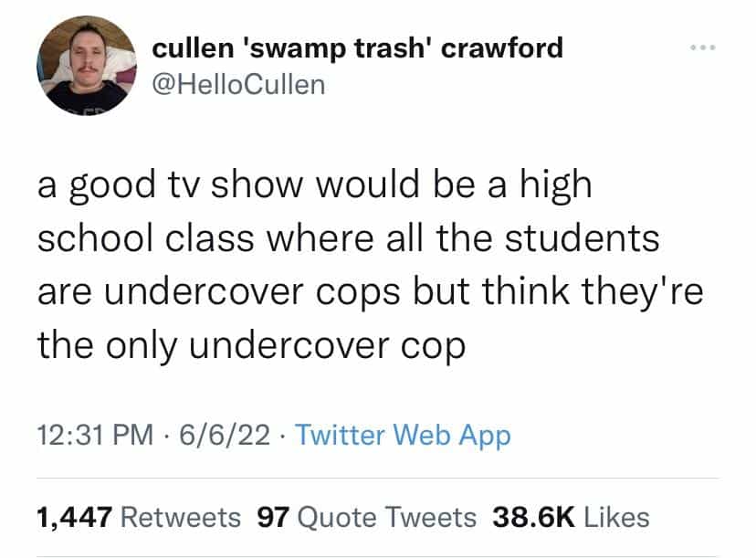Open cullen crawford's round profile photo
Image resolution: width=756 pixels, height=558 pixels.
pos(87,66)
